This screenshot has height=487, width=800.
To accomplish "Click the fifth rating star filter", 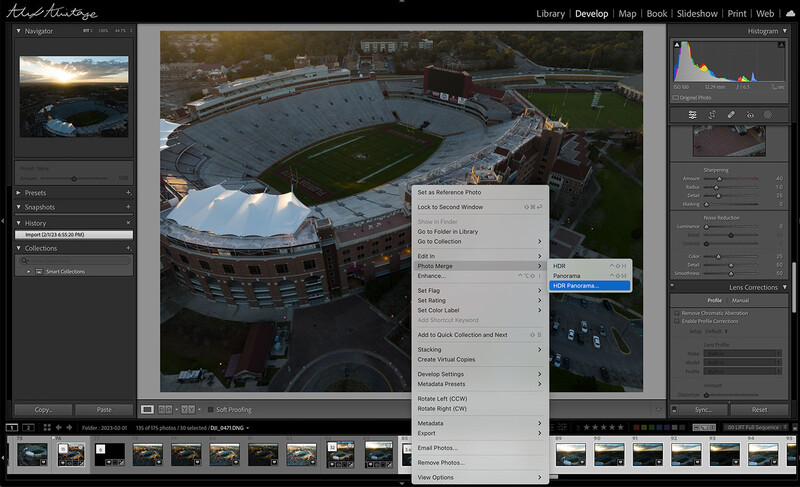I will point(620,427).
